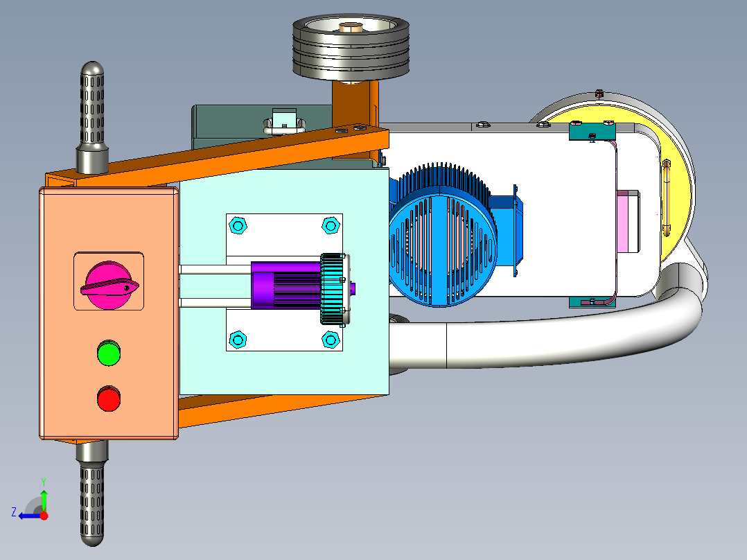The width and height of the screenshot is (747, 560).
Task: Click the top-right cyan hex bolt
Action: (x=331, y=225)
